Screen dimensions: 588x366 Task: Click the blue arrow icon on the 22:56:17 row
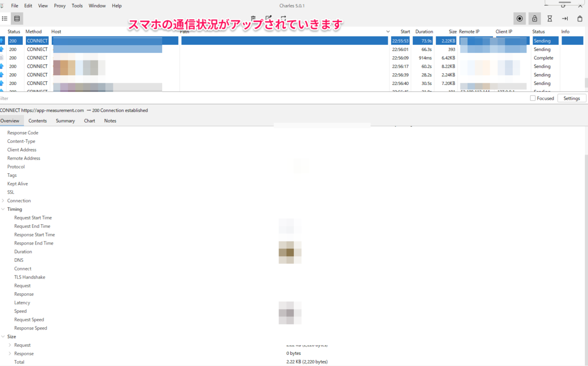pos(2,67)
